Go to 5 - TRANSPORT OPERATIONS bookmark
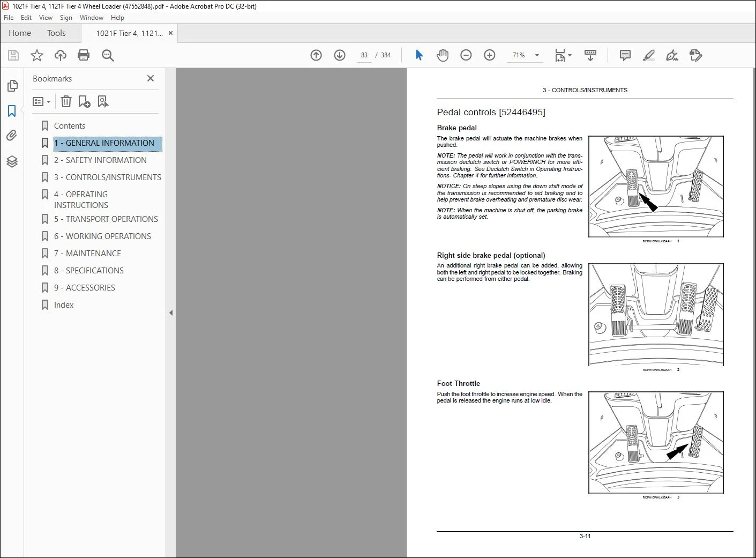The height and width of the screenshot is (558, 756). click(106, 219)
